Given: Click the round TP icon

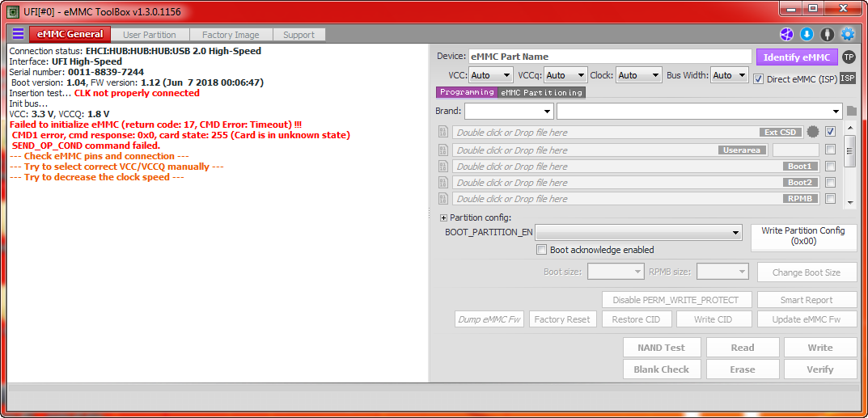Looking at the screenshot, I should point(849,57).
